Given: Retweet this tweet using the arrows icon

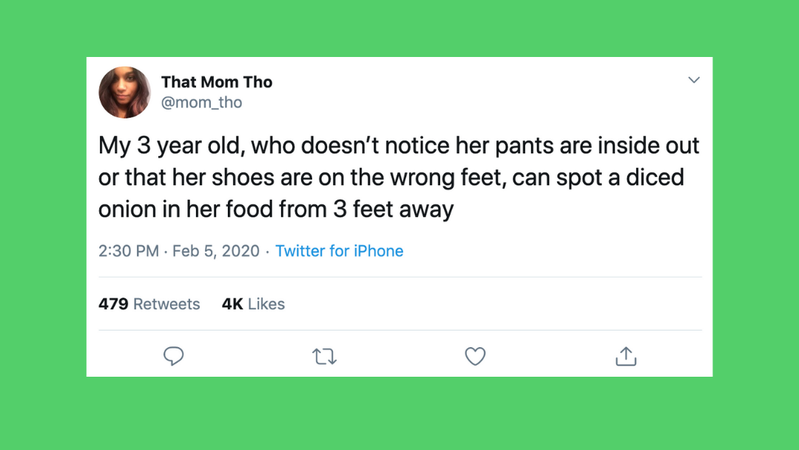Looking at the screenshot, I should tap(324, 356).
